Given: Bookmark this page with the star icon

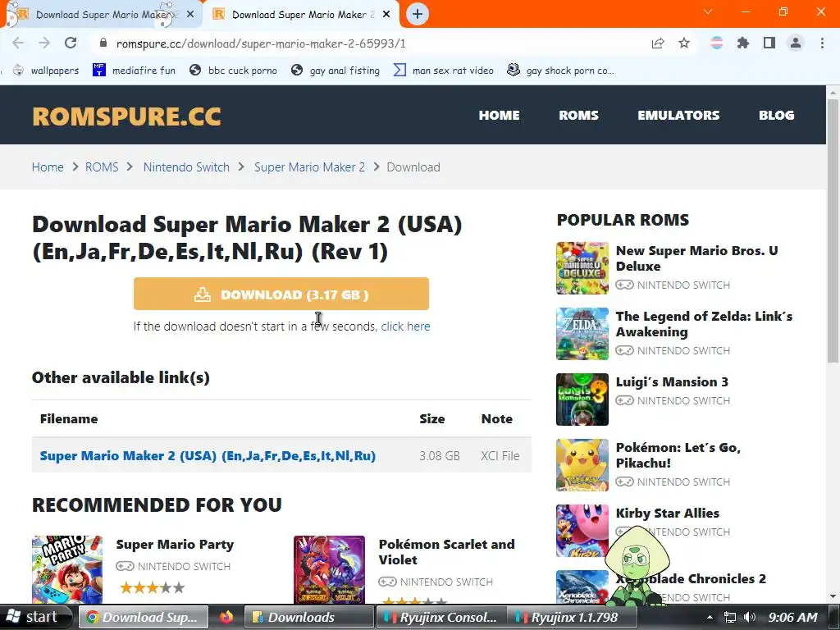Looking at the screenshot, I should pos(684,43).
